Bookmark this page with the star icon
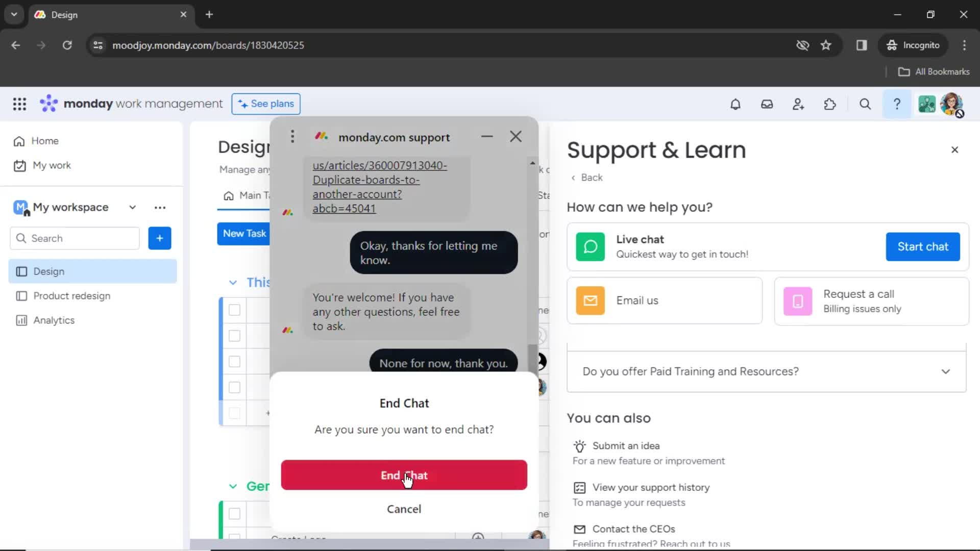The image size is (980, 551). click(826, 45)
